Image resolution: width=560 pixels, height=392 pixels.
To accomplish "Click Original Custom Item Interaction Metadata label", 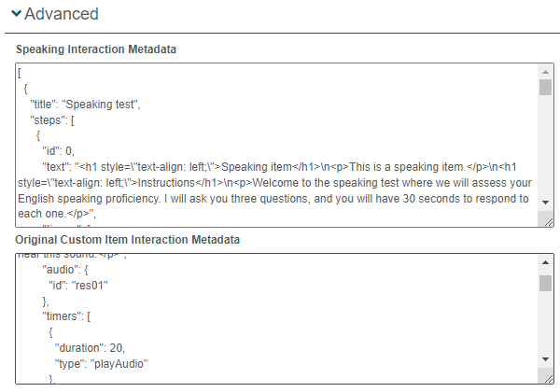I will pyautogui.click(x=128, y=240).
